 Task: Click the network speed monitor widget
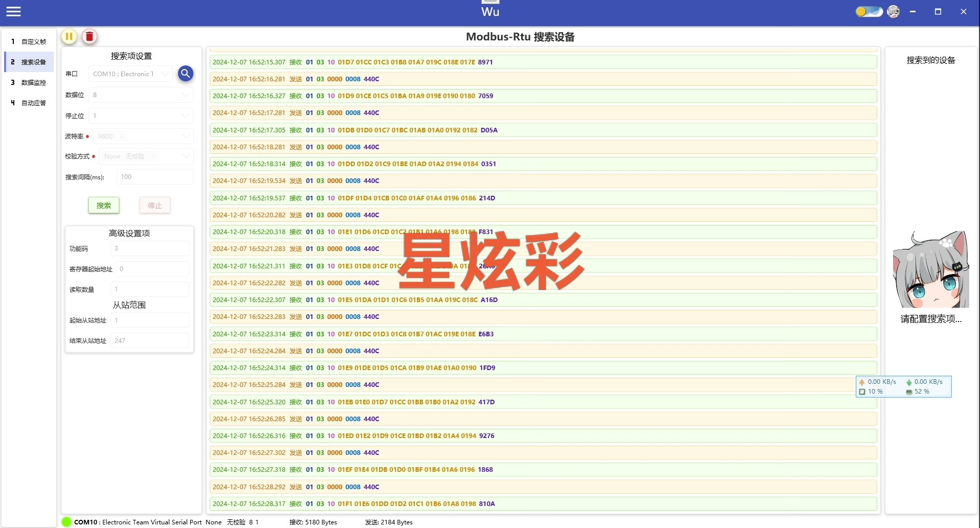(x=903, y=386)
